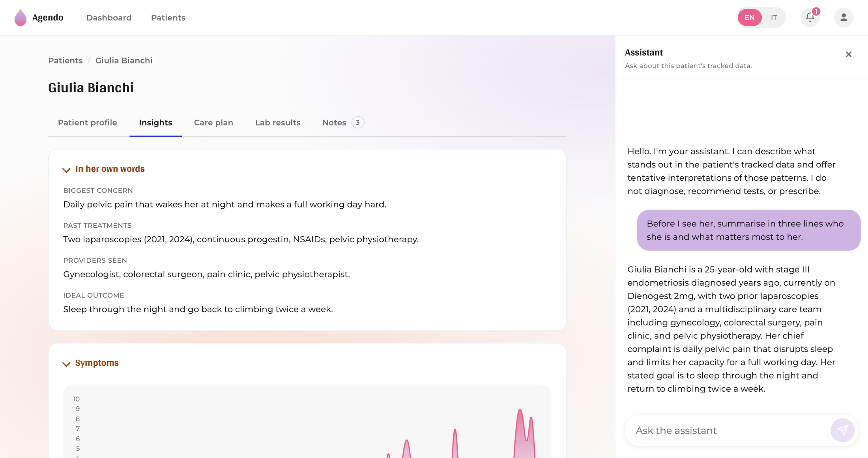Select the Insights tab
868x458 pixels.
click(x=155, y=123)
